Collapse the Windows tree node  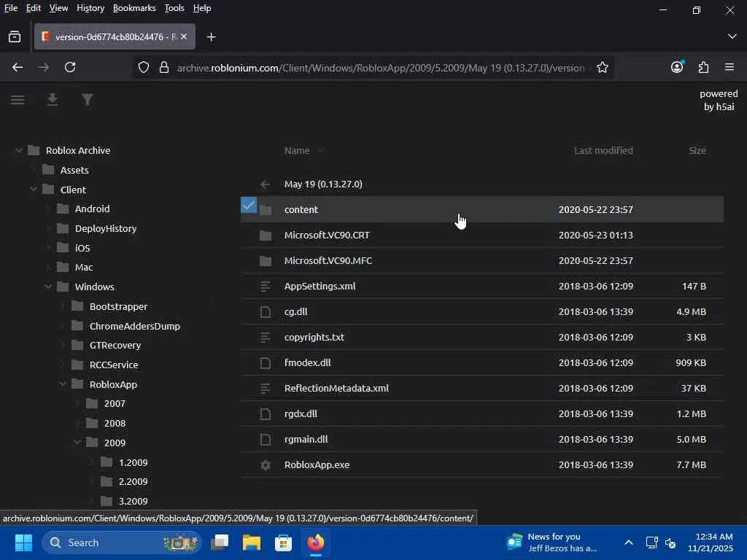(48, 287)
